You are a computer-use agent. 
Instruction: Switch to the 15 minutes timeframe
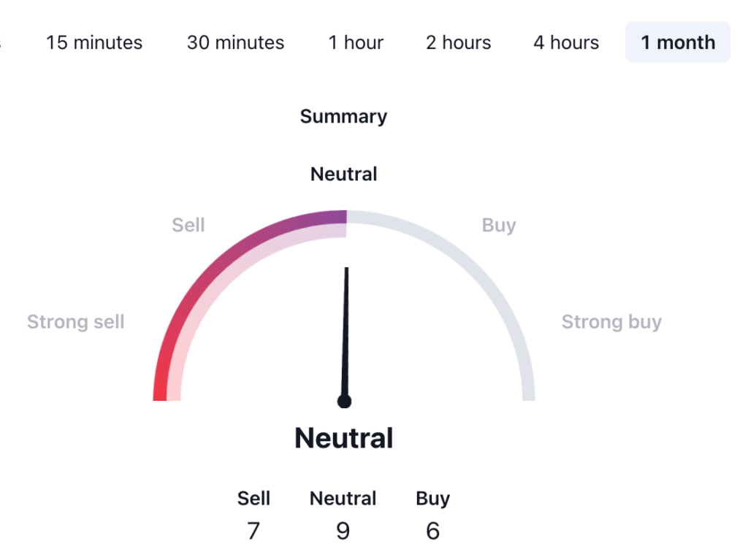coord(94,42)
